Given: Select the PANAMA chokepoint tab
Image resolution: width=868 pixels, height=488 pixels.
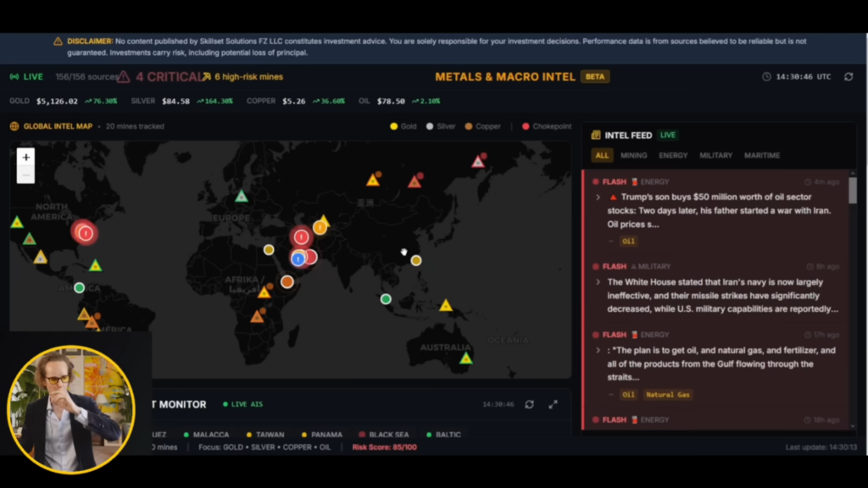Looking at the screenshot, I should (321, 435).
